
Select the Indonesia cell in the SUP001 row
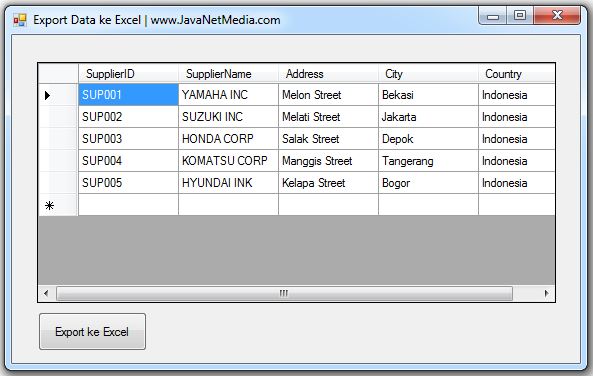coord(517,95)
